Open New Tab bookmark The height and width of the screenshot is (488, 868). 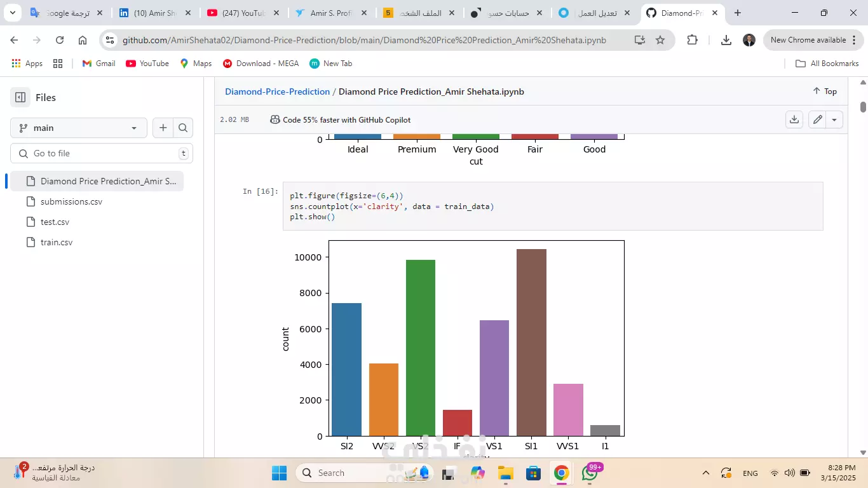point(330,64)
